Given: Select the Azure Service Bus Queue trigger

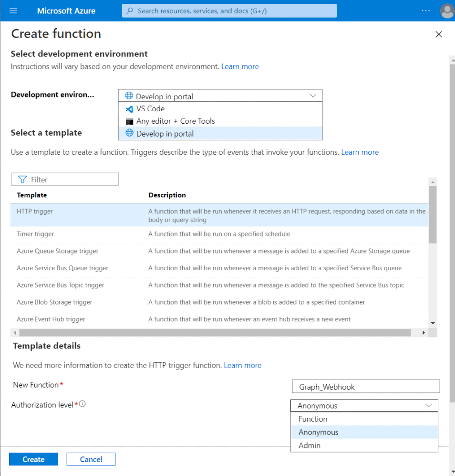Looking at the screenshot, I should click(x=219, y=268).
